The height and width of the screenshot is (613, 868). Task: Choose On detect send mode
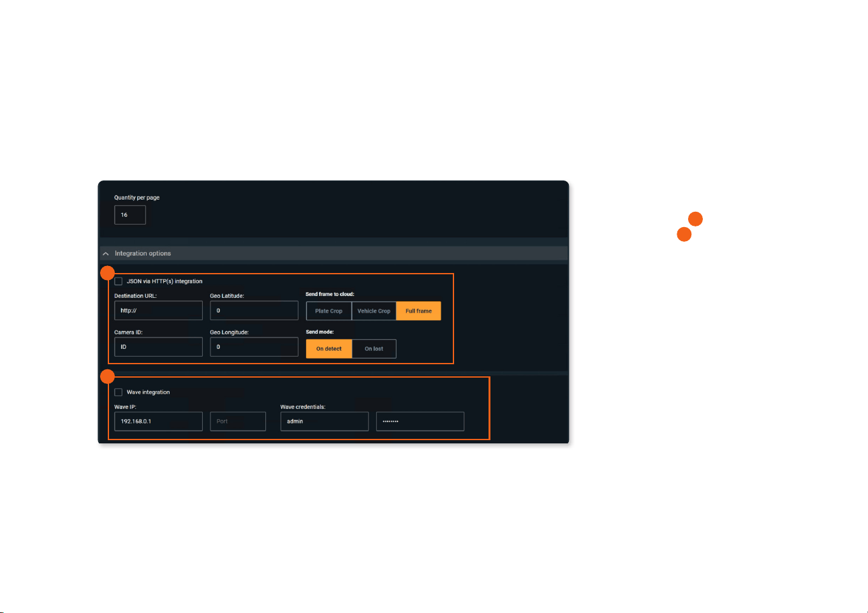point(329,349)
